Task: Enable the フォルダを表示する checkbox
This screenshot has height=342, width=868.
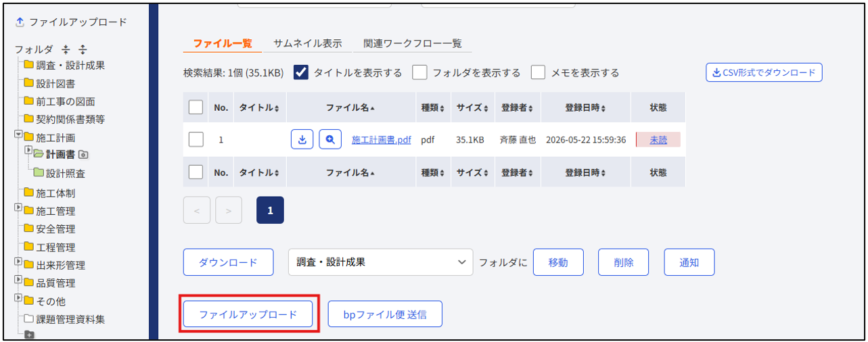Action: pos(419,72)
